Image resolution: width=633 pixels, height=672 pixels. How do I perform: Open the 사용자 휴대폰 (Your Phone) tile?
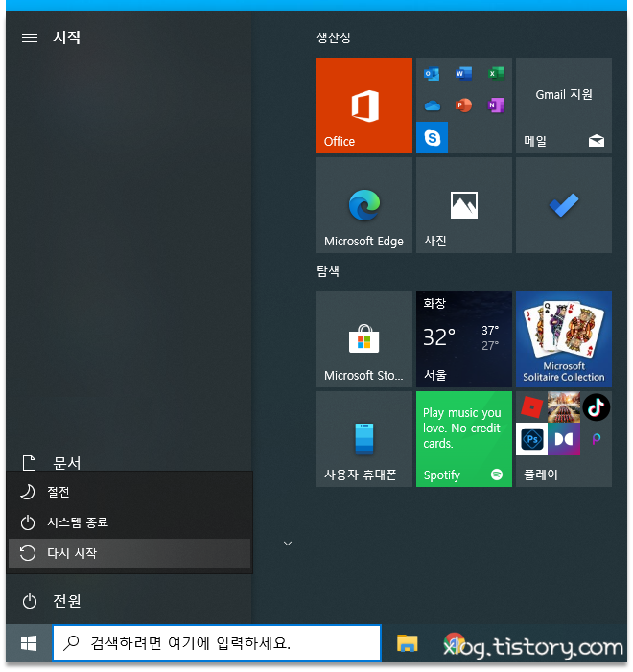click(x=364, y=439)
